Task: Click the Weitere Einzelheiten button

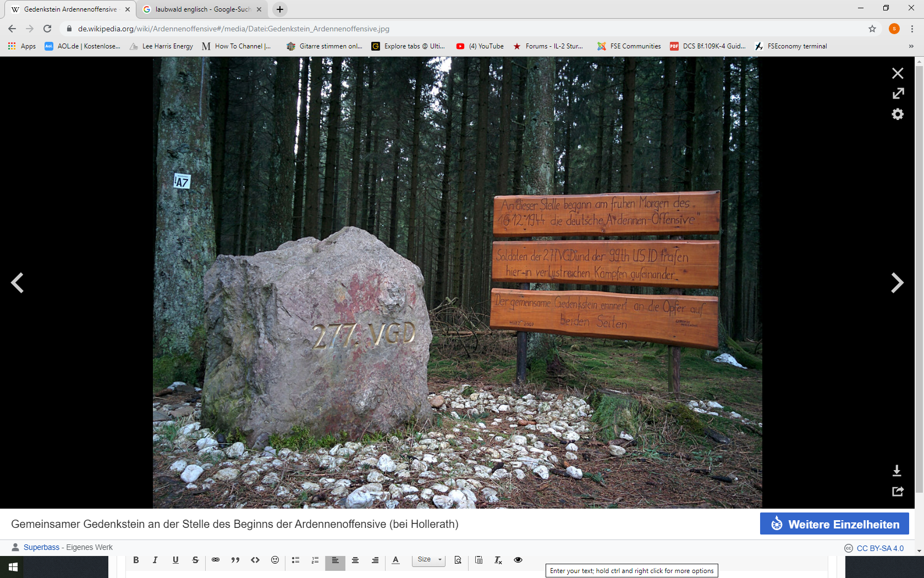Action: point(834,524)
